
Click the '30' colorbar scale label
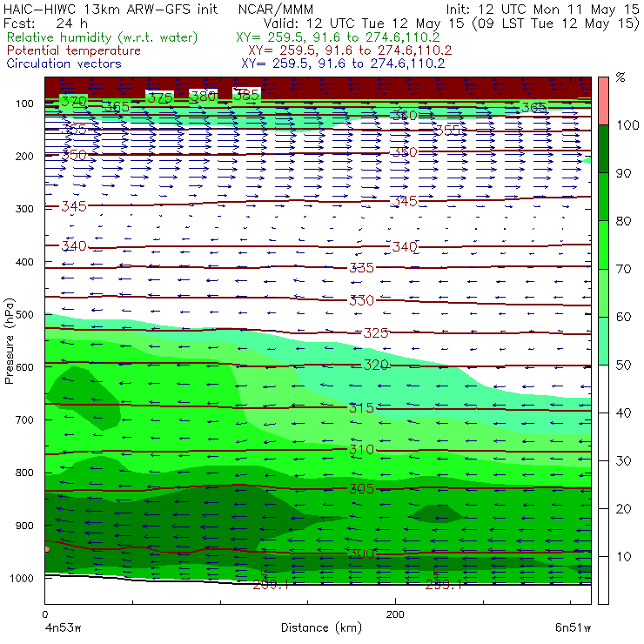pos(623,461)
